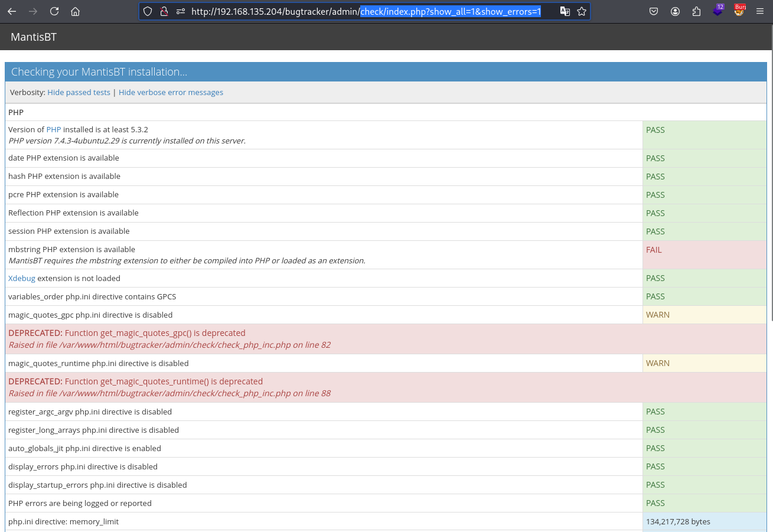Open the site permissions icon in address bar
This screenshot has height=532, width=773.
(181, 11)
